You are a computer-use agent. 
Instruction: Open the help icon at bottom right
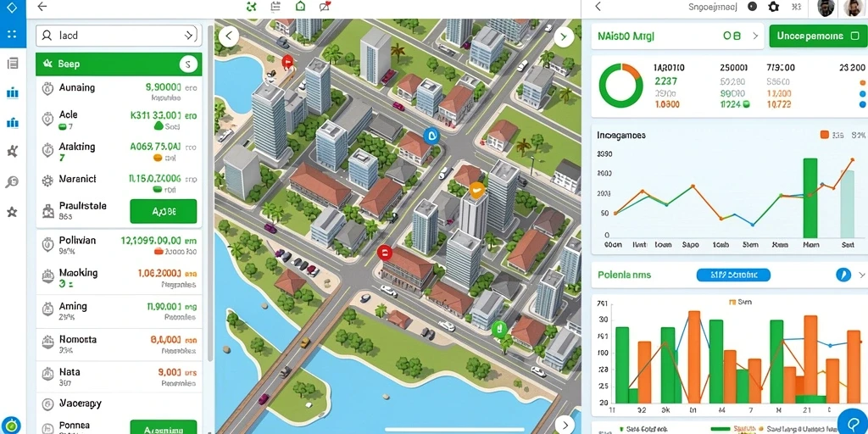(x=853, y=422)
